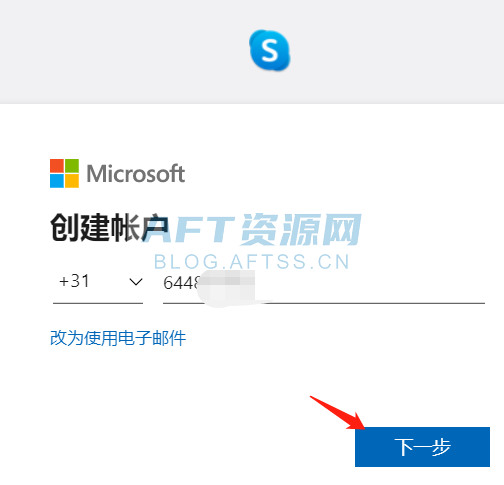The width and height of the screenshot is (504, 485).
Task: Click the 下一步 next button
Action: [x=422, y=447]
